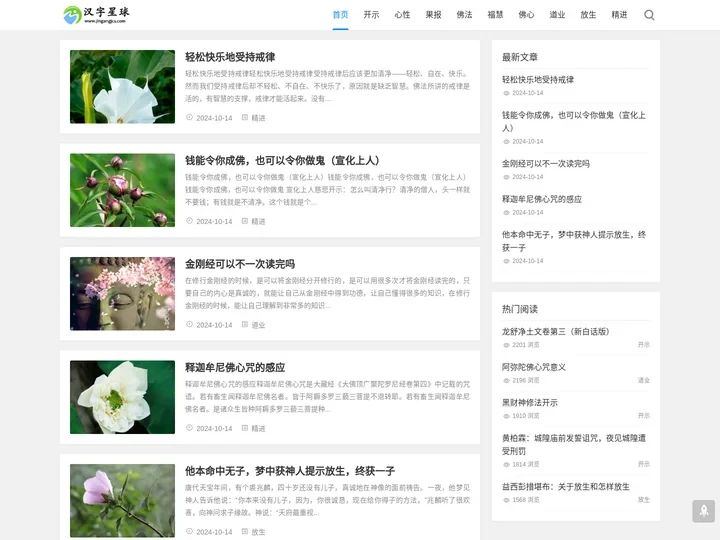
Task: Open the 佛心 navigation item
Action: 526,15
